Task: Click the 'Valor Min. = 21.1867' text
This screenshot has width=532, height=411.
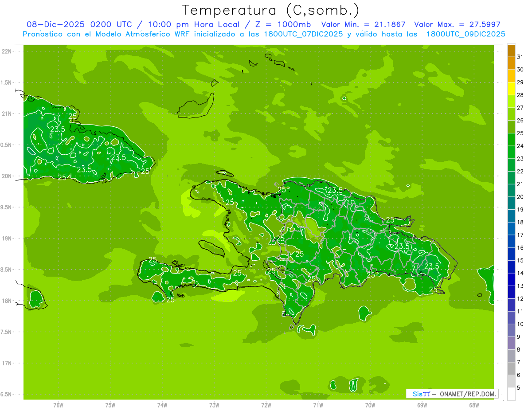Action: [x=363, y=24]
